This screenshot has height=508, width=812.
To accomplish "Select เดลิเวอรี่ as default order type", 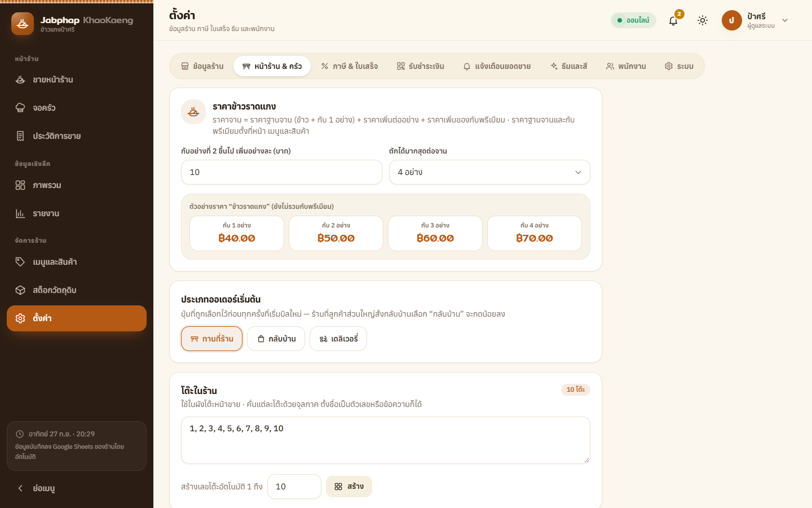I will click(338, 339).
